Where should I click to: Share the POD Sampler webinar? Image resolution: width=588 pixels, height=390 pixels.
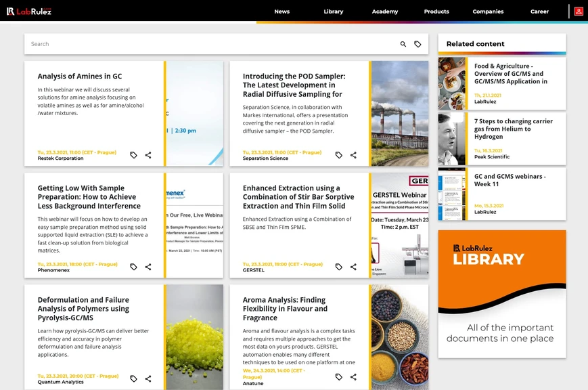coord(353,155)
